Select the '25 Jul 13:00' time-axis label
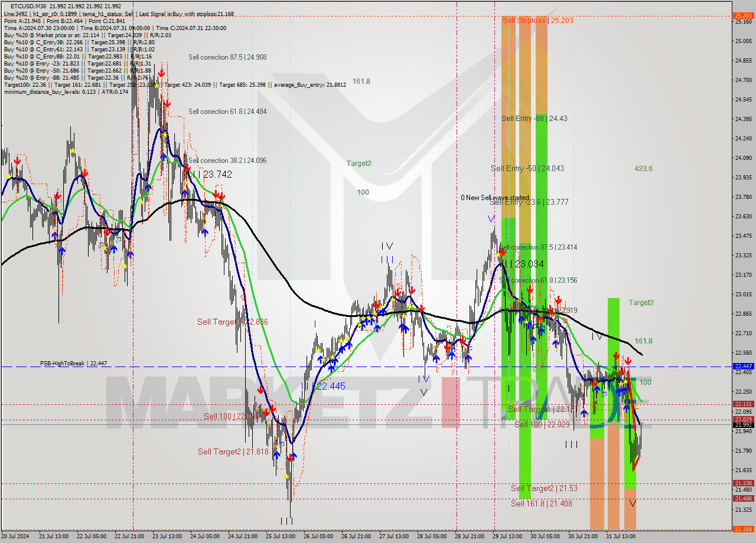The image size is (756, 543). click(281, 537)
